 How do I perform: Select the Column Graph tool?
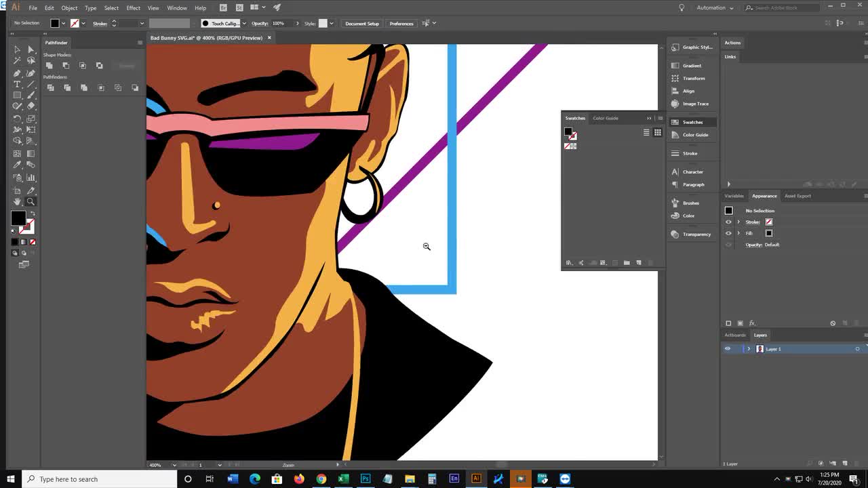tap(31, 178)
